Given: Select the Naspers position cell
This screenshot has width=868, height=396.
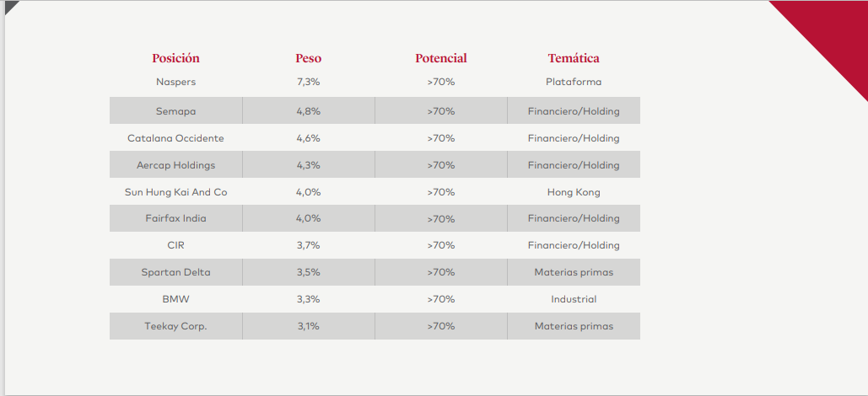Looking at the screenshot, I should pos(176,82).
